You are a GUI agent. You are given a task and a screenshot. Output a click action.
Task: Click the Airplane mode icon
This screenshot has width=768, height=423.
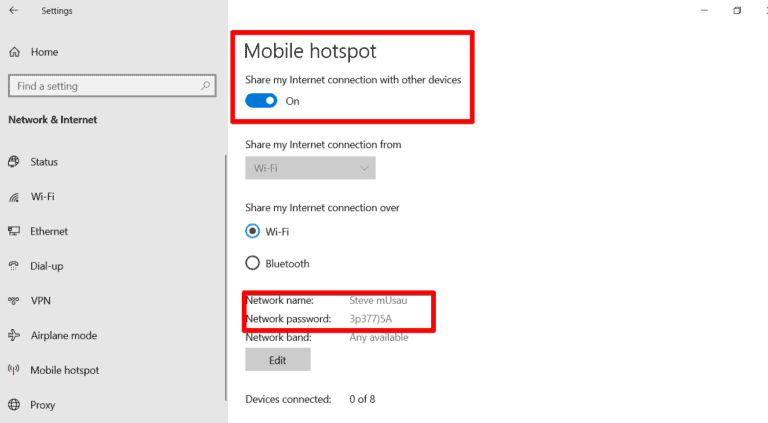tap(14, 336)
